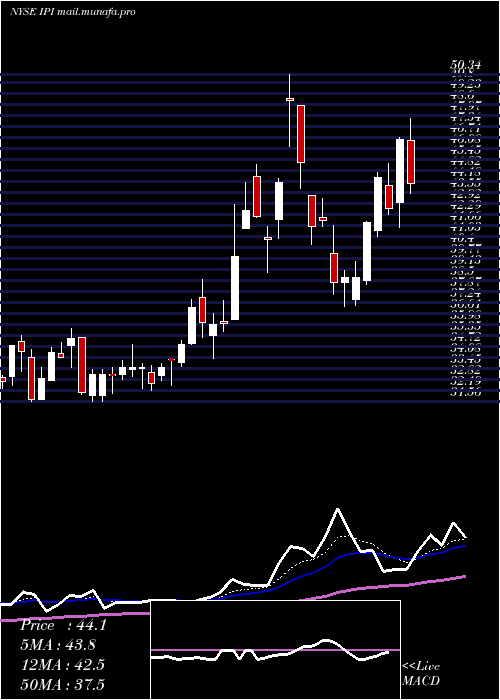Click the 50.34 top price label

click(x=465, y=65)
